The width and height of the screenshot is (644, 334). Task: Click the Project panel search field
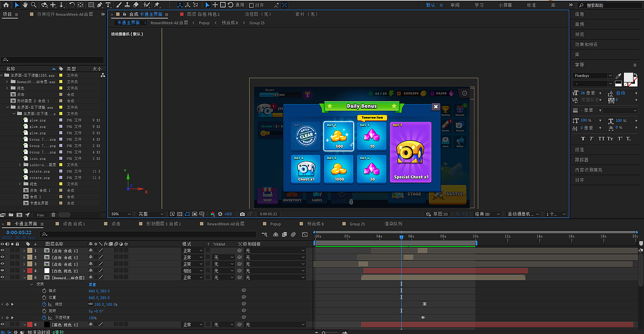pos(53,60)
